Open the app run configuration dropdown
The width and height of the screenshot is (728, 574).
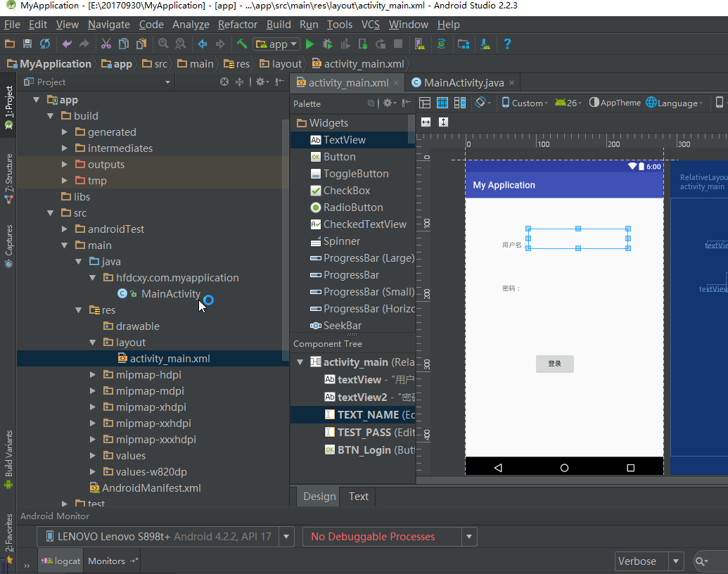[276, 44]
